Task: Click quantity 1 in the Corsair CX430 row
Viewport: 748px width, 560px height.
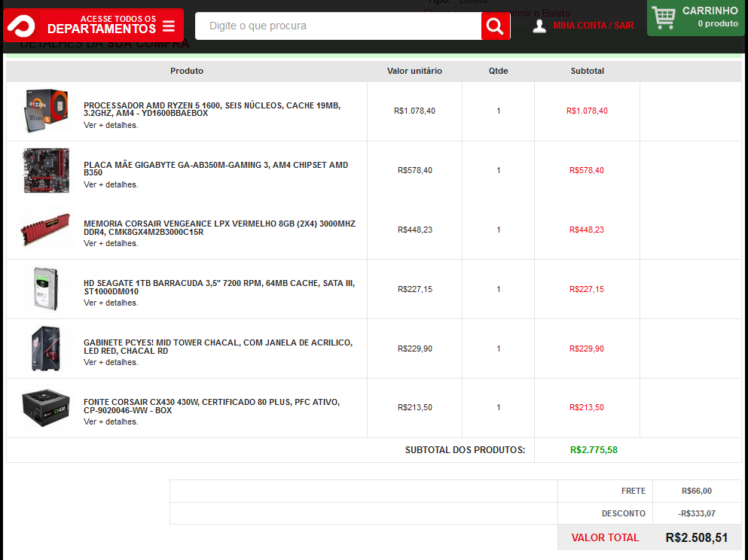Action: pos(499,407)
